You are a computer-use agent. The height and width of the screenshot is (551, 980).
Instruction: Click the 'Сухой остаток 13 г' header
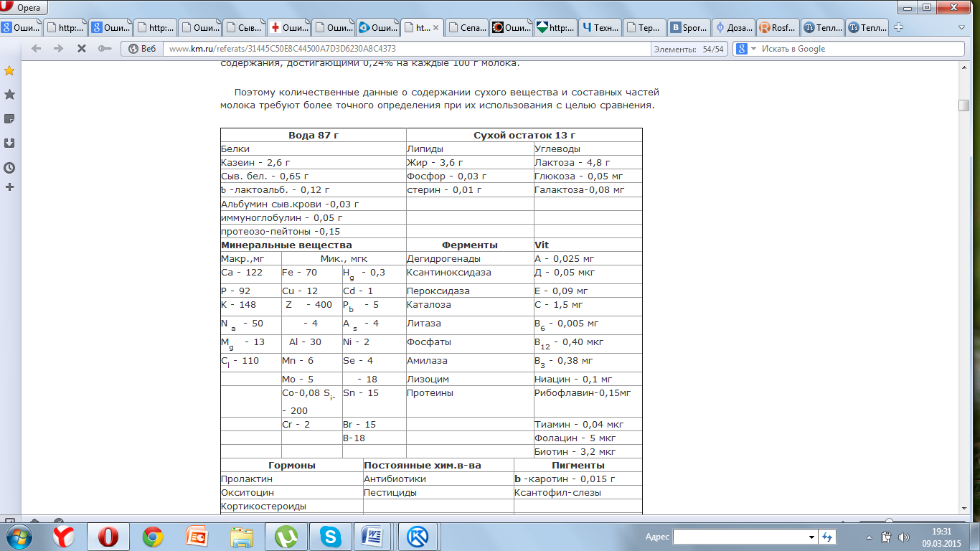[x=524, y=135]
